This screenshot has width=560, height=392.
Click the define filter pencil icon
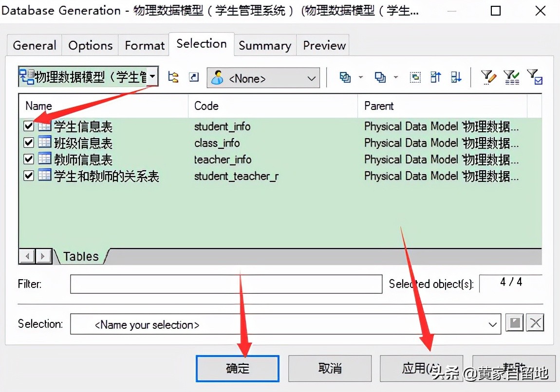(488, 77)
